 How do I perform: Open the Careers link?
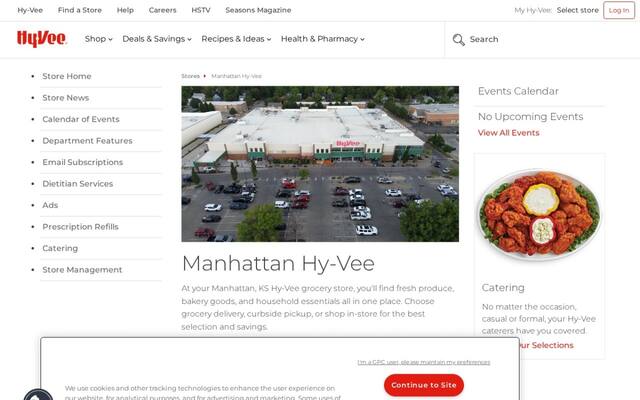coord(162,10)
